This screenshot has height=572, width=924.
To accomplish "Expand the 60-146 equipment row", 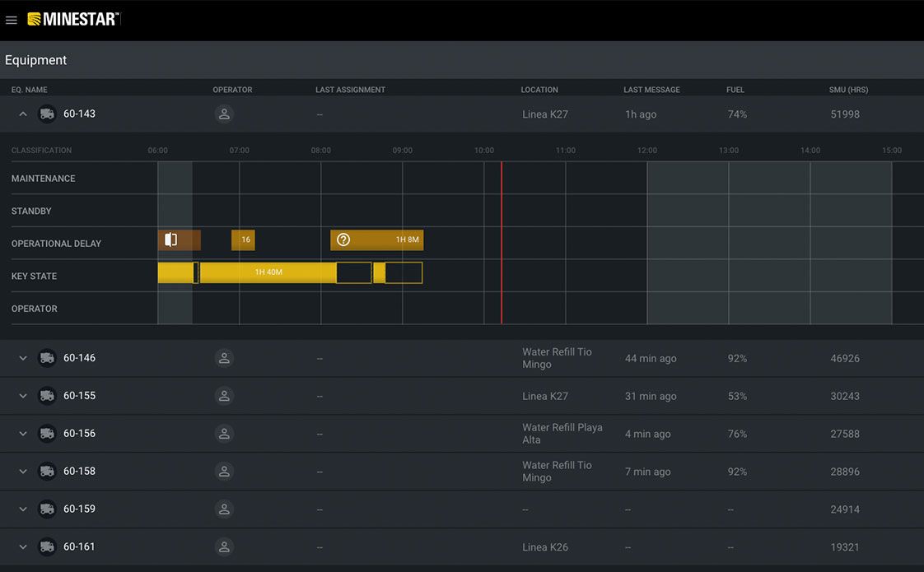I will pyautogui.click(x=23, y=358).
